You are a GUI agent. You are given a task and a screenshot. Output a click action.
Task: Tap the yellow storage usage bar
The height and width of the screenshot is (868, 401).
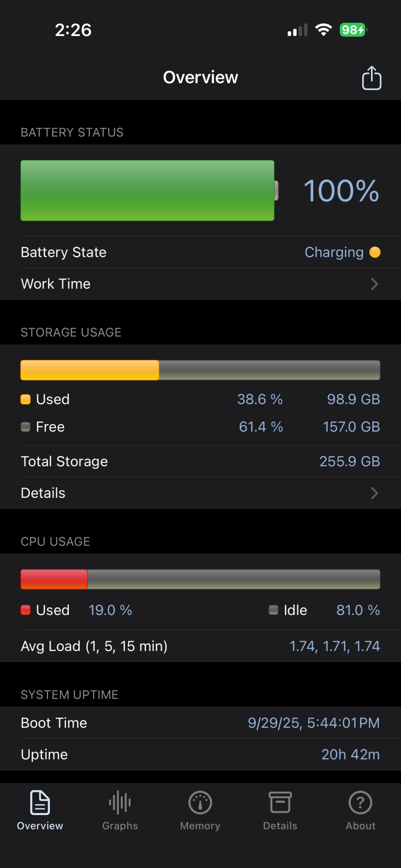tap(90, 370)
